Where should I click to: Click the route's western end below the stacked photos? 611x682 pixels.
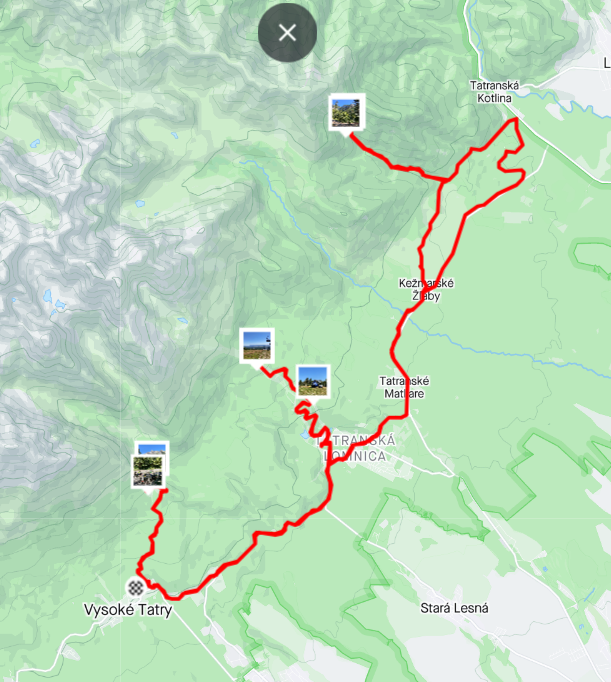(x=165, y=491)
